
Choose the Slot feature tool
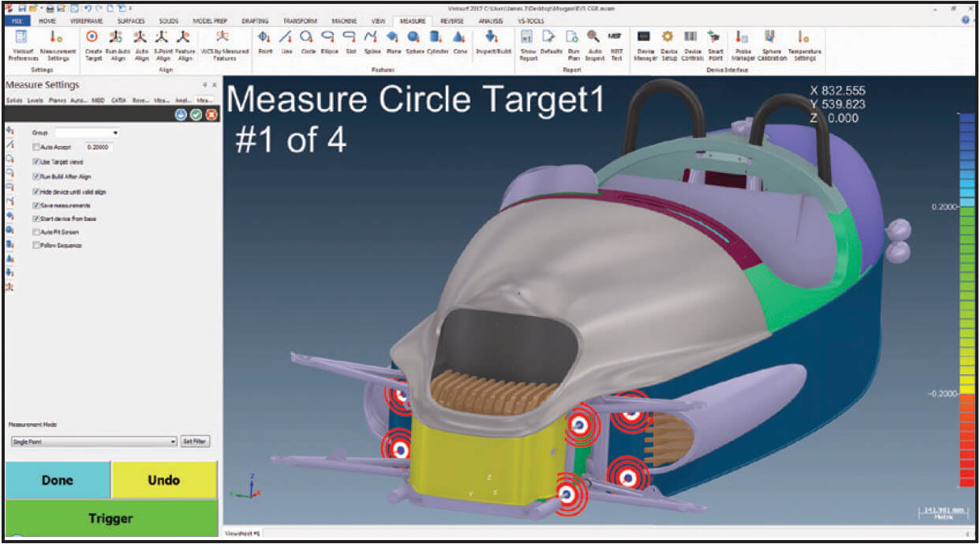pos(350,41)
